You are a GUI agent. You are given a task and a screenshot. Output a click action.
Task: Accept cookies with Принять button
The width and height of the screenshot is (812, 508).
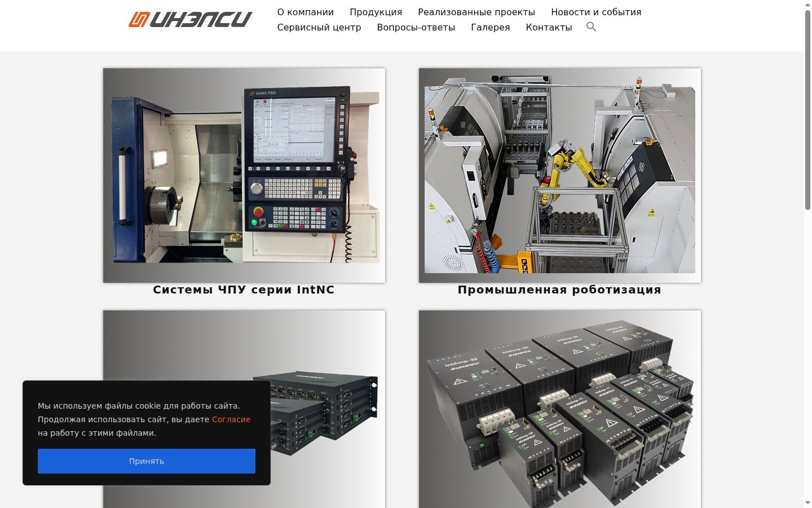point(147,461)
